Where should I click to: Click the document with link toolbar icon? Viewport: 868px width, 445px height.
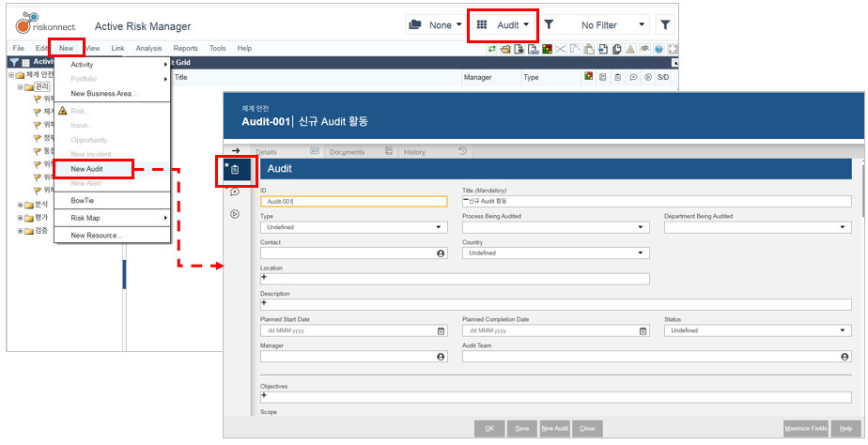[533, 49]
